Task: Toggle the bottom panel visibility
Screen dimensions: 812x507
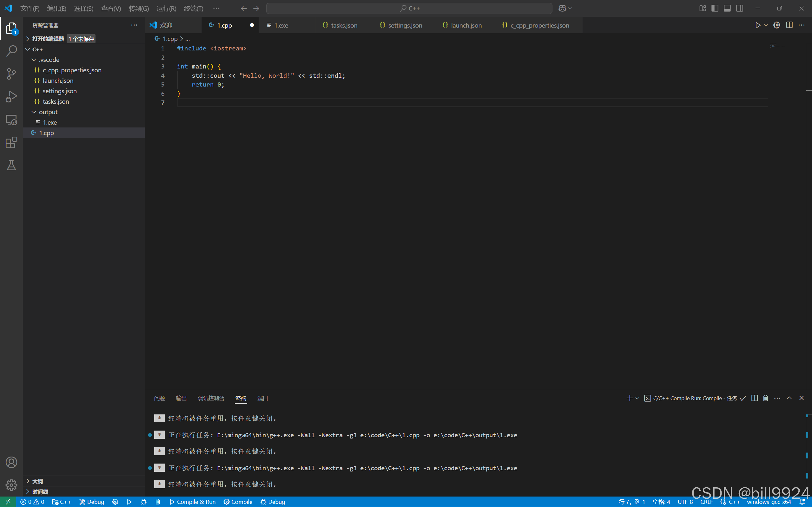Action: click(727, 8)
